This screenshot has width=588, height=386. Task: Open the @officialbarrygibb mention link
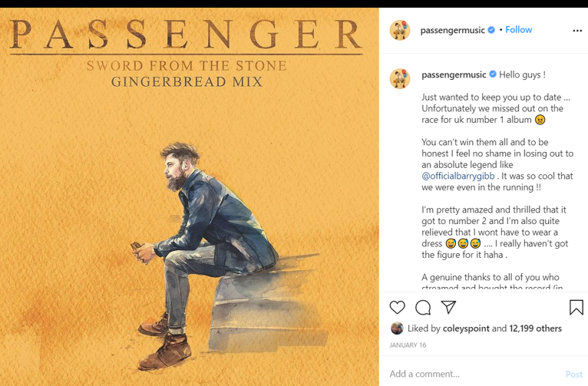point(458,176)
